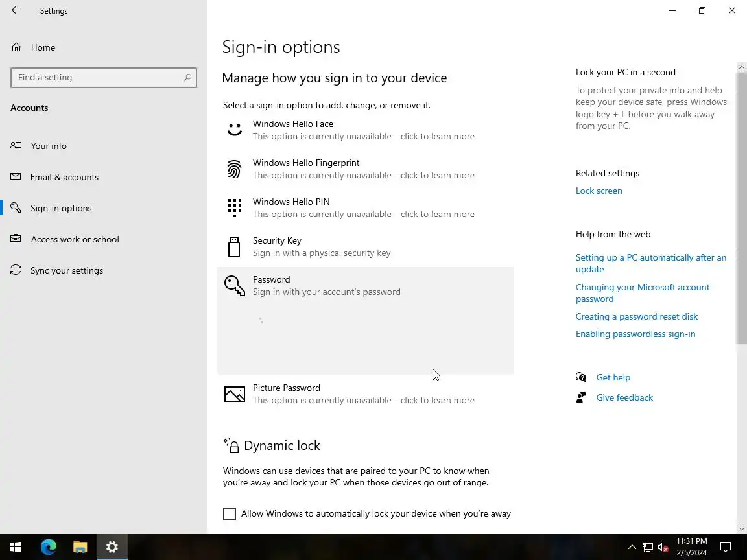The image size is (747, 560).
Task: Click the Settings gear in the taskbar
Action: [112, 546]
